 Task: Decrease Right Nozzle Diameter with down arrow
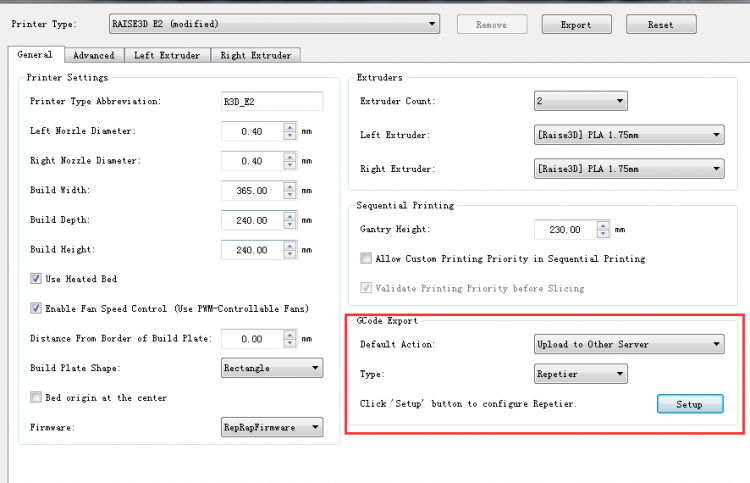[290, 165]
